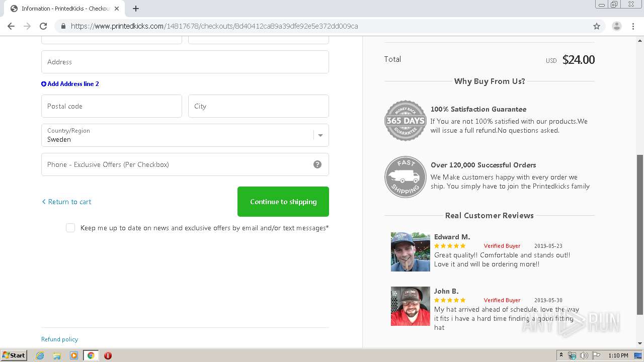Bookmark this page with the star icon
644x362 pixels.
pyautogui.click(x=597, y=26)
